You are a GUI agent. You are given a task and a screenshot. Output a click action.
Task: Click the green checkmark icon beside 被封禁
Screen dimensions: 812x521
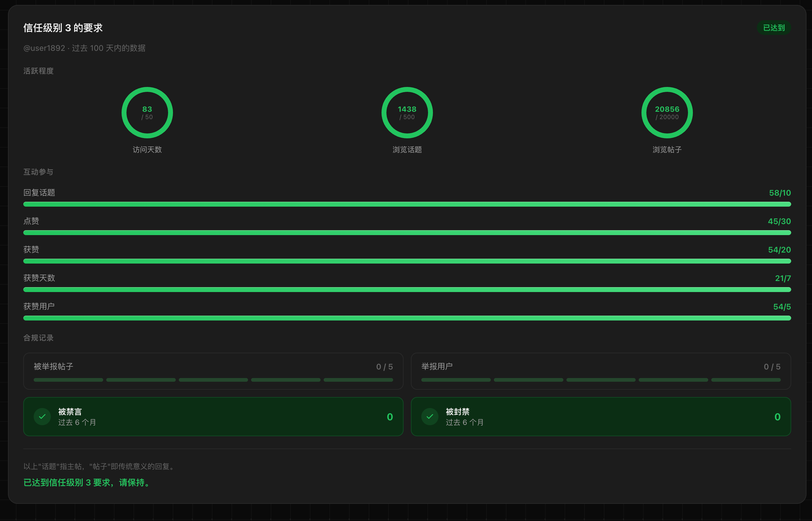(430, 416)
